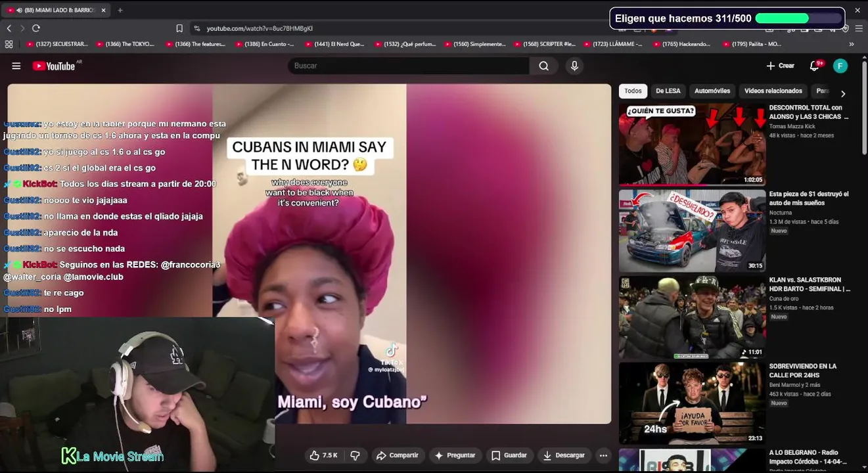
Task: Select the 'Automóviles' filter chip
Action: click(x=712, y=91)
